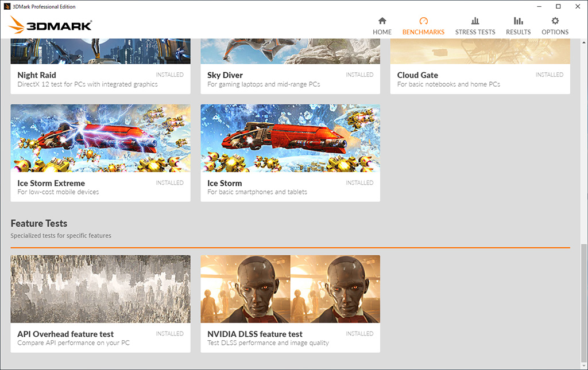Open the Cloud Gate benchmark thumbnail
588x370 pixels.
[x=480, y=51]
